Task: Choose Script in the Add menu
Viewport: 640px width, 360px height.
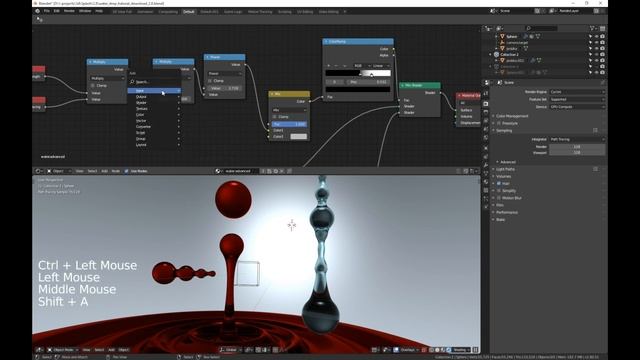Action: (x=154, y=133)
